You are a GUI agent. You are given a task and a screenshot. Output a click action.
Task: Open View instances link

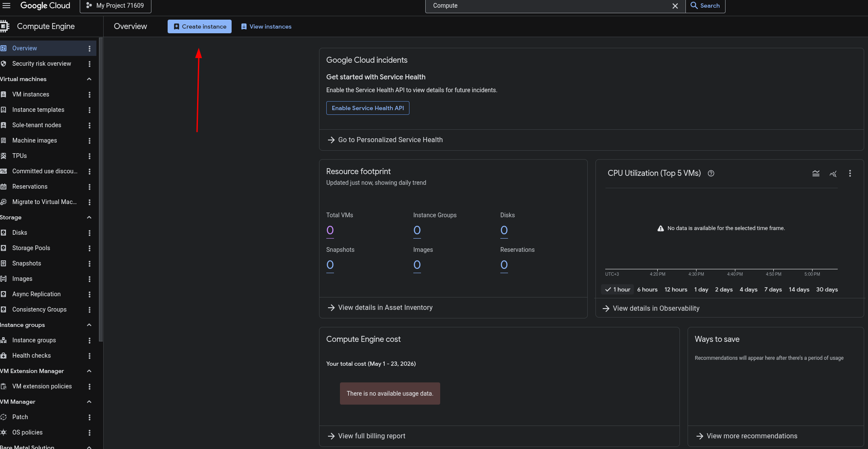[x=266, y=26]
